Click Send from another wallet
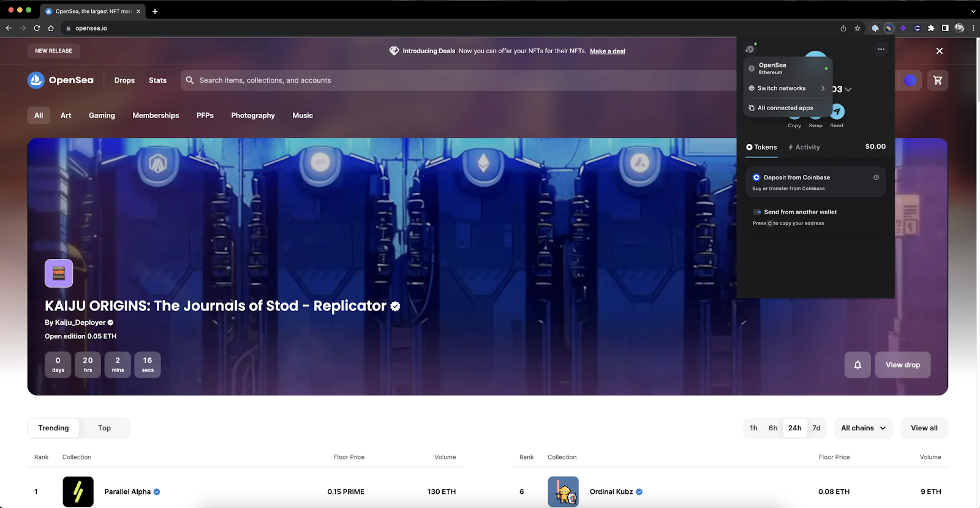The width and height of the screenshot is (980, 508). click(x=815, y=217)
